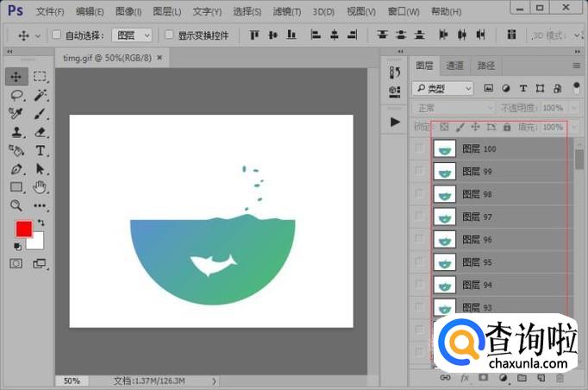Viewport: 588px width, 390px height.
Task: Create a new layer from panel footer
Action: tap(541, 378)
